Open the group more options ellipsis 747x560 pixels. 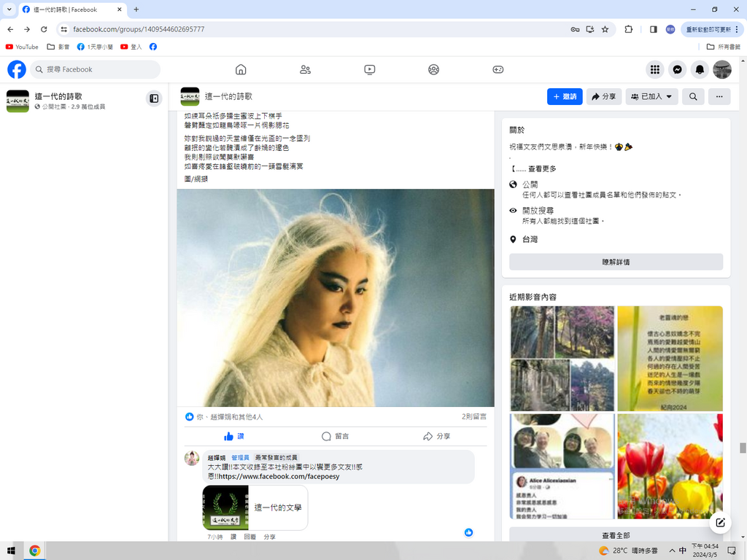[x=719, y=96]
